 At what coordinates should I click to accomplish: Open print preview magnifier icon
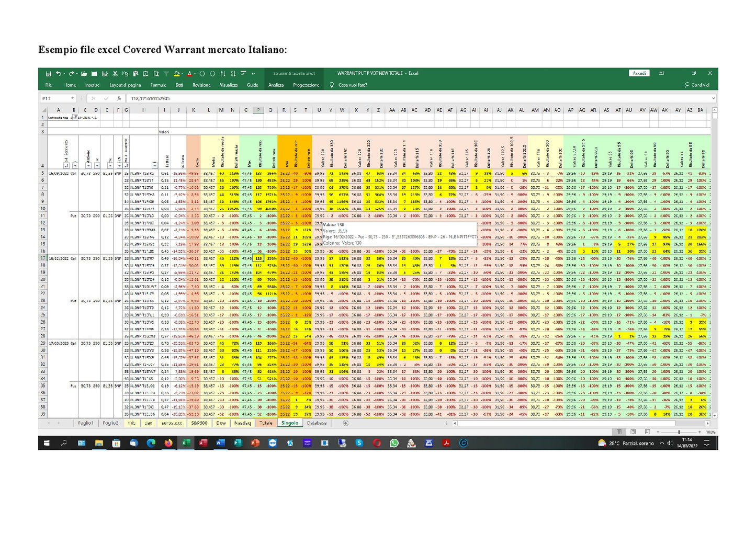156,74
